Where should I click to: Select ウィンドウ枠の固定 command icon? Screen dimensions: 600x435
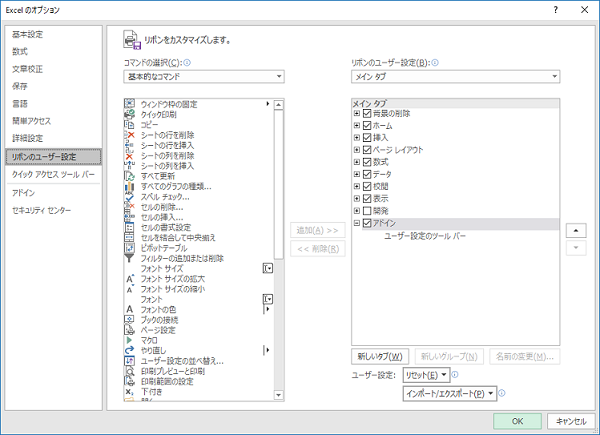click(x=130, y=104)
